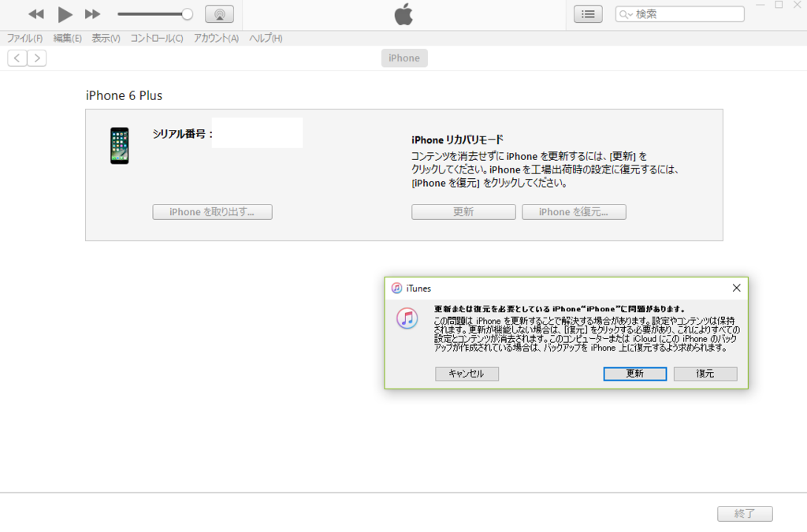Open the 表示(V) menu
The width and height of the screenshot is (807, 532).
pyautogui.click(x=106, y=38)
